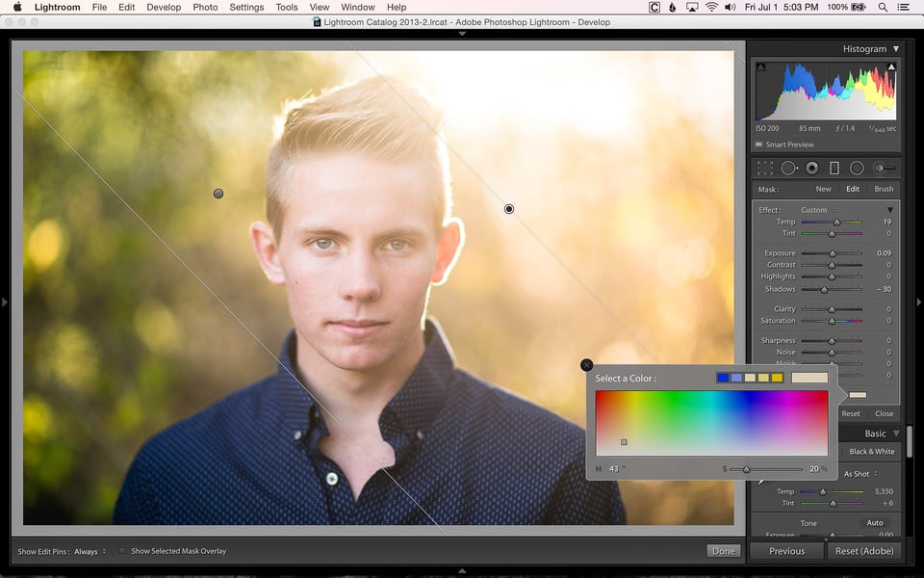
Task: Close the color picker popup
Action: coord(586,365)
